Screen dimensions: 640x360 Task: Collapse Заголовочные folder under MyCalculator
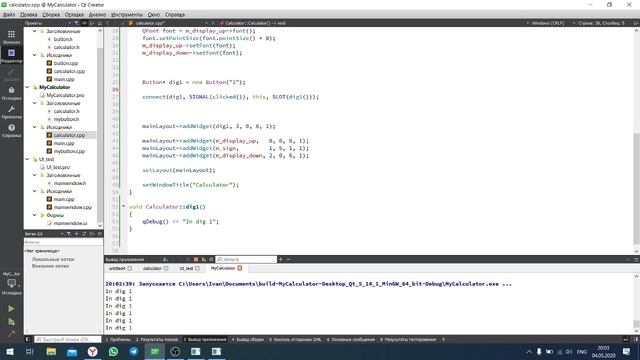[x=35, y=103]
